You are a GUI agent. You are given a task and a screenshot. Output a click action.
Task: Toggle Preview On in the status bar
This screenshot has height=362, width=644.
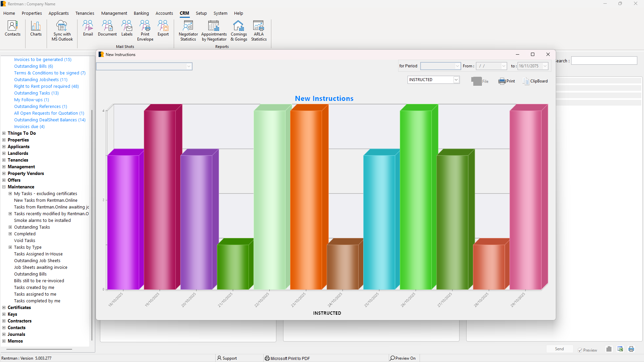tap(403, 358)
